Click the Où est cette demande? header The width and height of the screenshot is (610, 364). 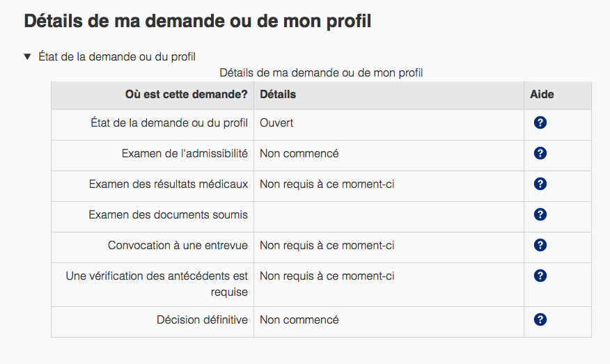pos(186,95)
